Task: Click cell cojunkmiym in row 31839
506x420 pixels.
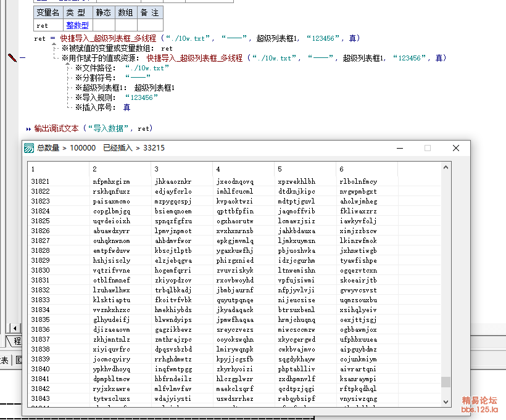Action: pos(358,359)
